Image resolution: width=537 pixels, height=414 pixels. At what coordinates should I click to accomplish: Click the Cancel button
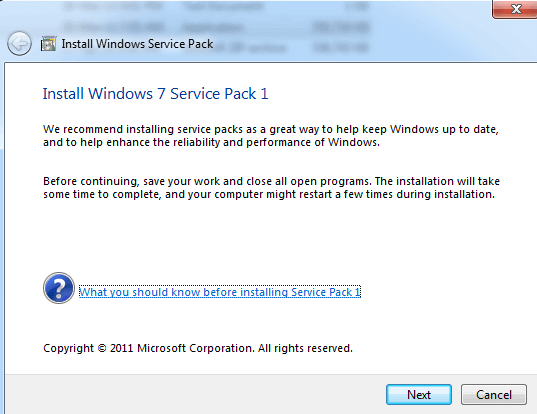[494, 394]
